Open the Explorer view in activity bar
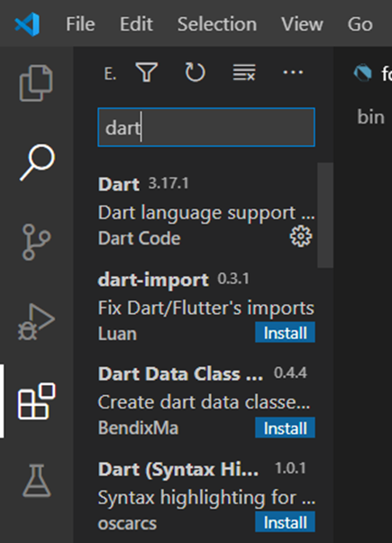392x543 pixels. tap(36, 83)
